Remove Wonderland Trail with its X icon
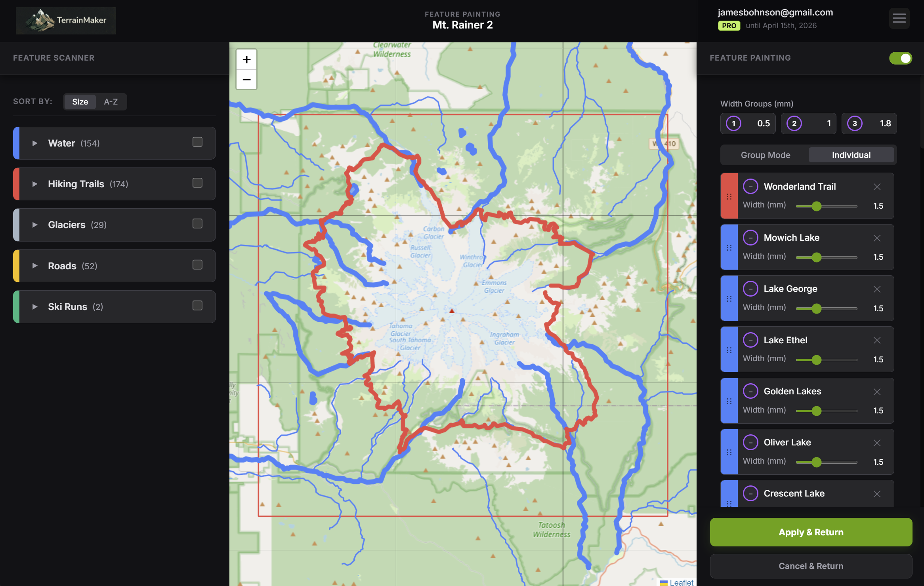Image resolution: width=924 pixels, height=586 pixels. coord(877,186)
